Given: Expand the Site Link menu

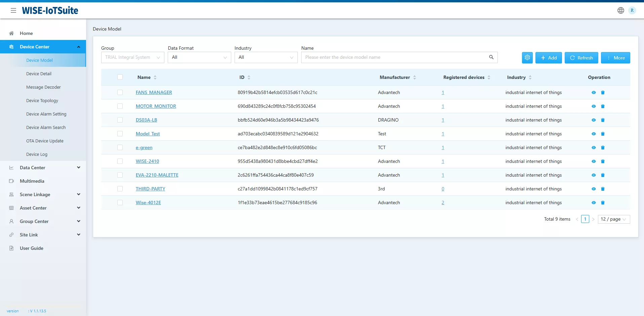Looking at the screenshot, I should coord(43,235).
